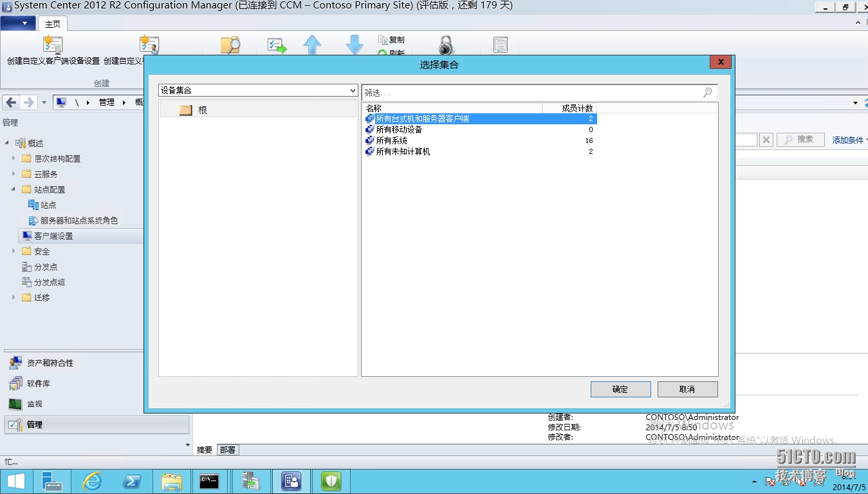Click the blue up arrow ribbon icon
This screenshot has height=494, width=868.
point(312,44)
